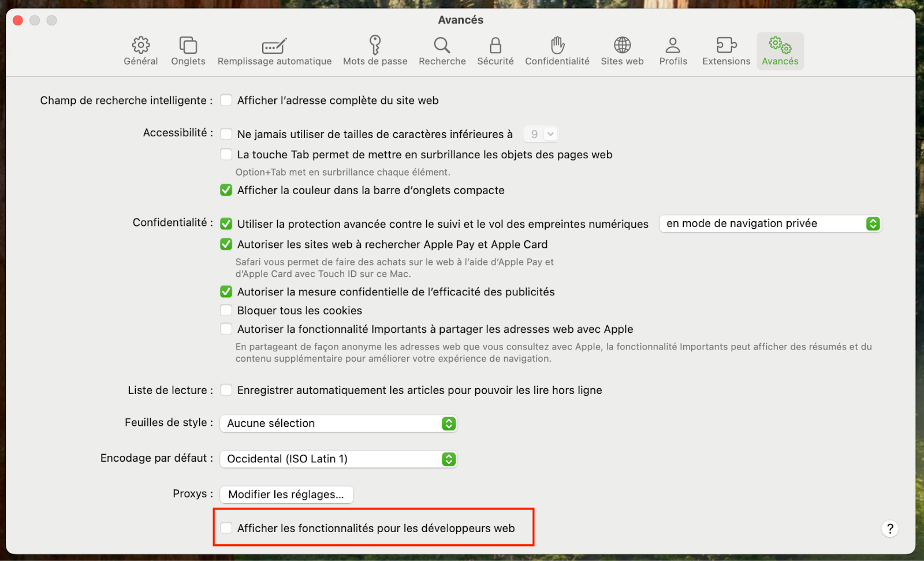Select the Onglets settings icon
Screen dimensions: 924x561
(x=188, y=51)
